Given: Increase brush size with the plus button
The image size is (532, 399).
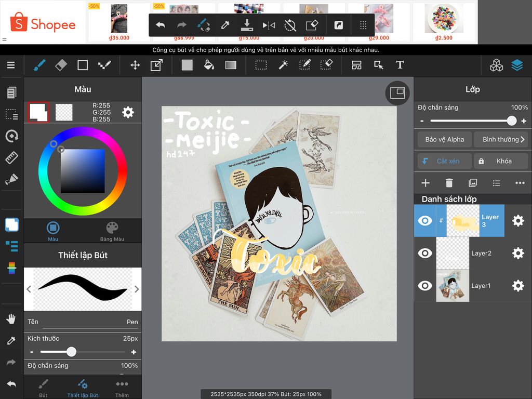Looking at the screenshot, I should pyautogui.click(x=134, y=352).
